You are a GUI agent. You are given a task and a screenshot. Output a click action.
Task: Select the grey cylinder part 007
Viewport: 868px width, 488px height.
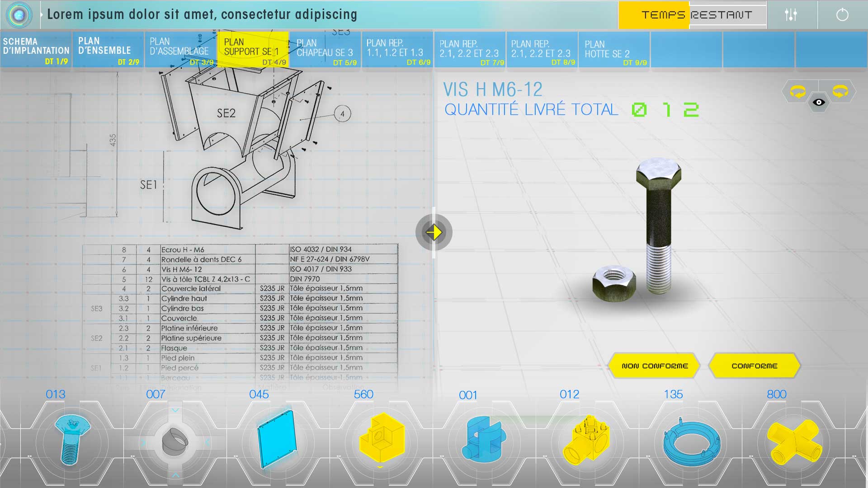pyautogui.click(x=175, y=442)
